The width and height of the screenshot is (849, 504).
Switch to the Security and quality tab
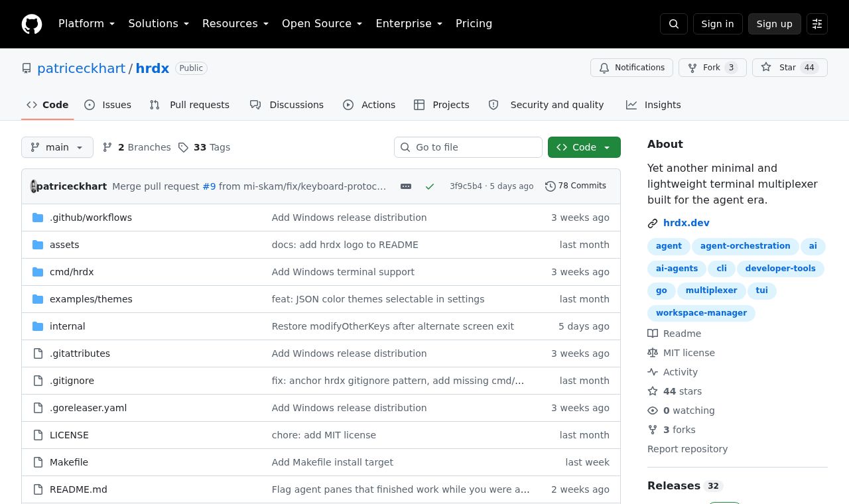tap(547, 105)
